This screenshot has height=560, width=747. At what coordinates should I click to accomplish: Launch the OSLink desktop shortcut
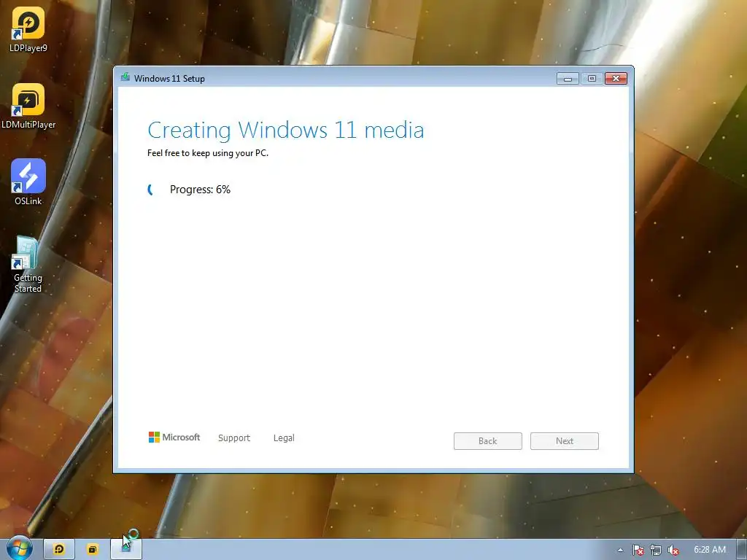(x=28, y=182)
